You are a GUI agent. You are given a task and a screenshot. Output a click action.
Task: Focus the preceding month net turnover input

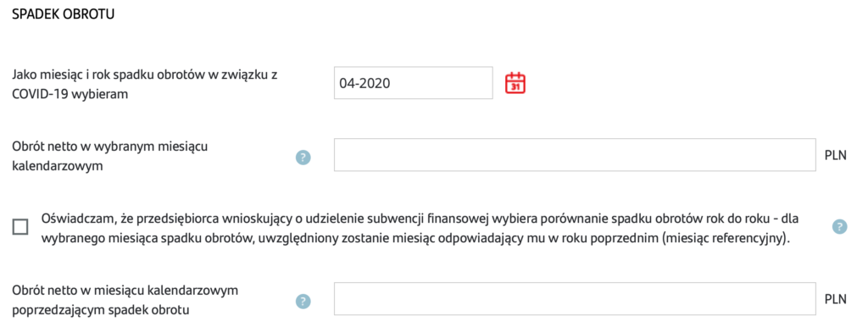(575, 299)
